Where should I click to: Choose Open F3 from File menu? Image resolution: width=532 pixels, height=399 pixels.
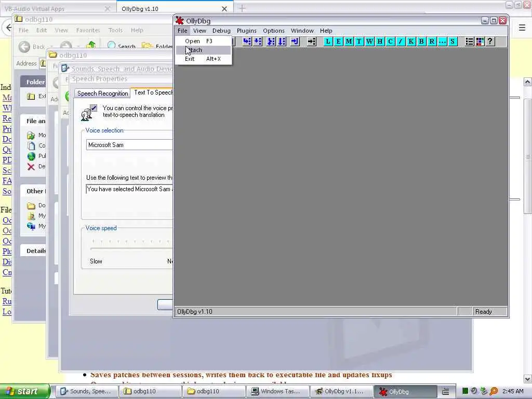203,41
